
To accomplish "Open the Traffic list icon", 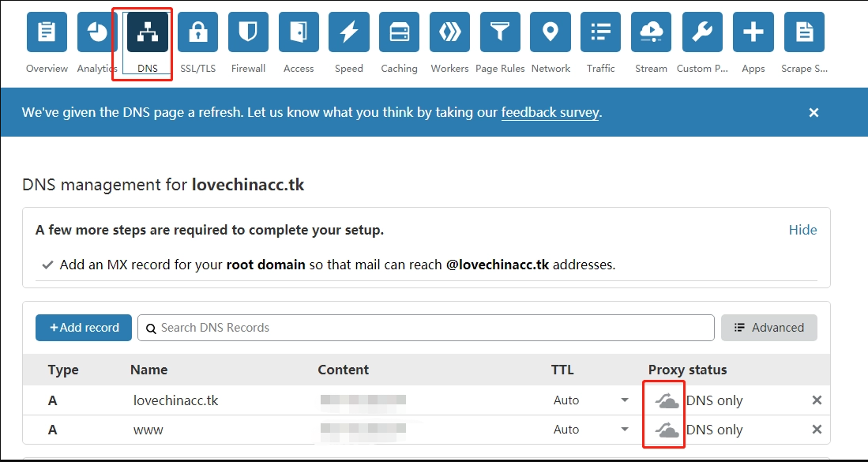I will tap(600, 32).
